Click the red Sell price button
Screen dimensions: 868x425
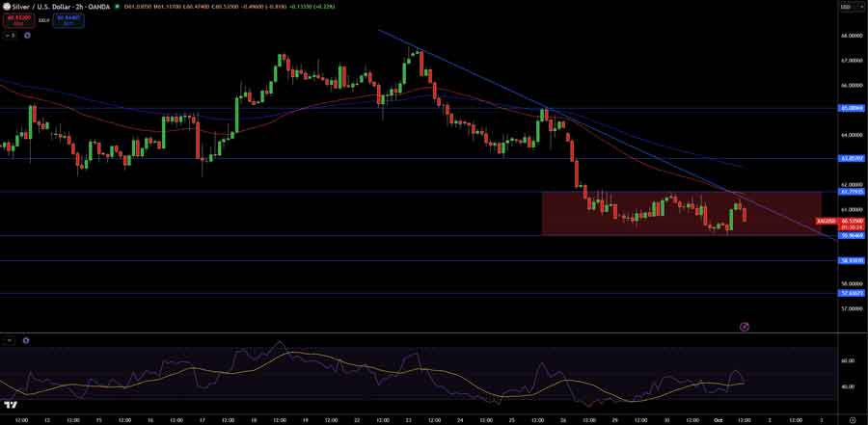pyautogui.click(x=19, y=21)
